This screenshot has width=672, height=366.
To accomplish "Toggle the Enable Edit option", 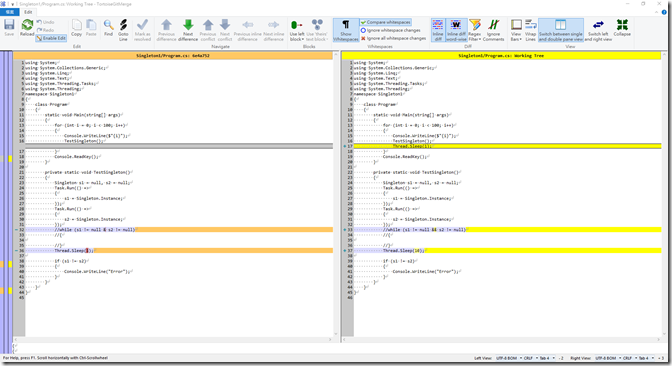I will click(51, 38).
